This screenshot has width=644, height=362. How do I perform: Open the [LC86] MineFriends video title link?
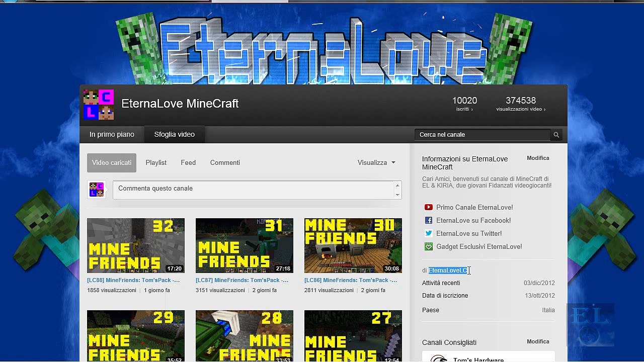pyautogui.click(x=351, y=280)
